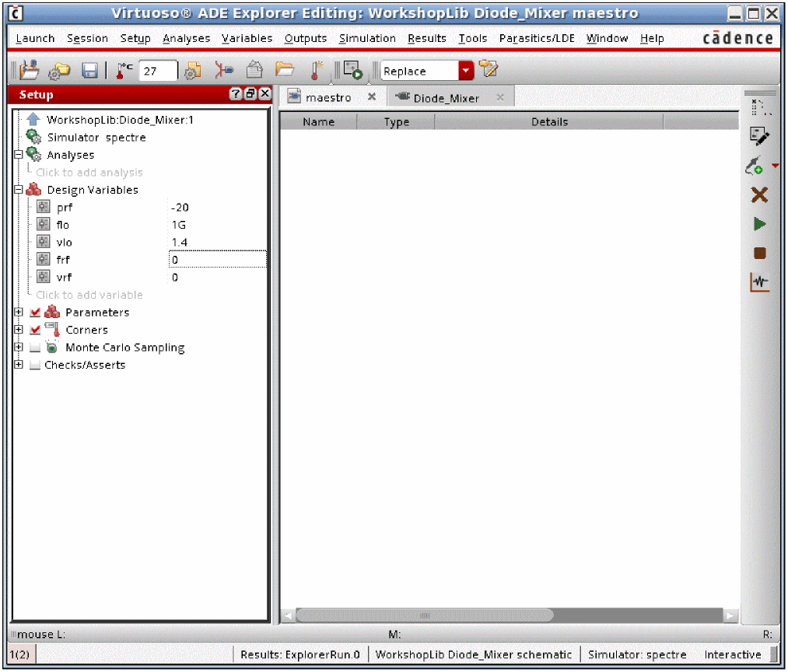Image resolution: width=788 pixels, height=672 pixels.
Task: Click the delete X icon in right sidebar
Action: point(759,195)
